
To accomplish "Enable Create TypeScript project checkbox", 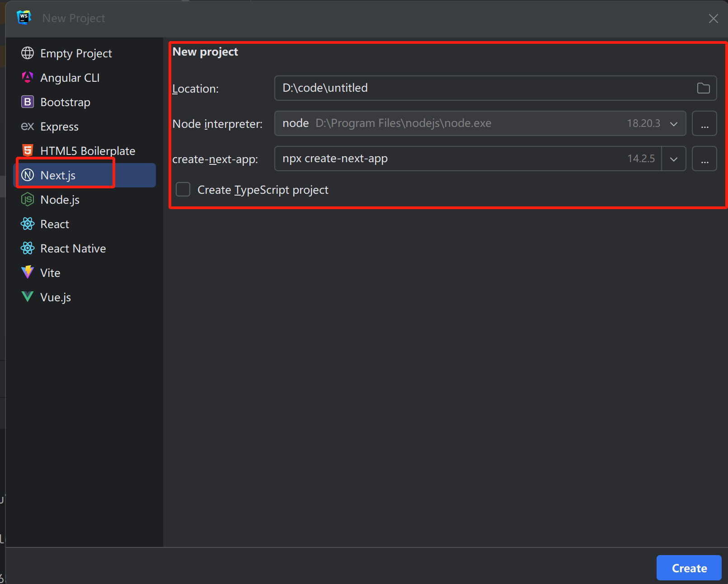I will (183, 189).
